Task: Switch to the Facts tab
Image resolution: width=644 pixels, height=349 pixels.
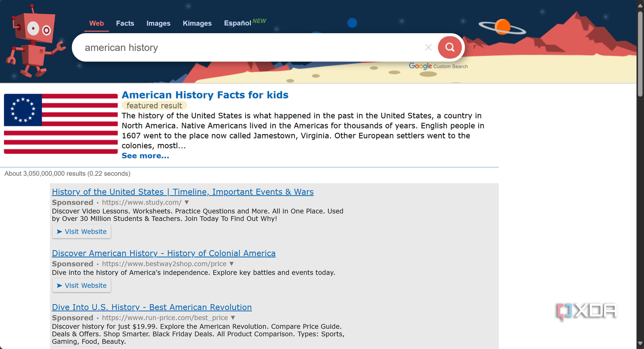Action: tap(125, 23)
